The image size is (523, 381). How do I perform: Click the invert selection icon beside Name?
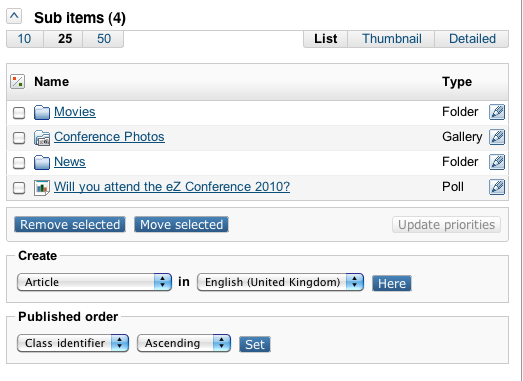click(x=17, y=81)
